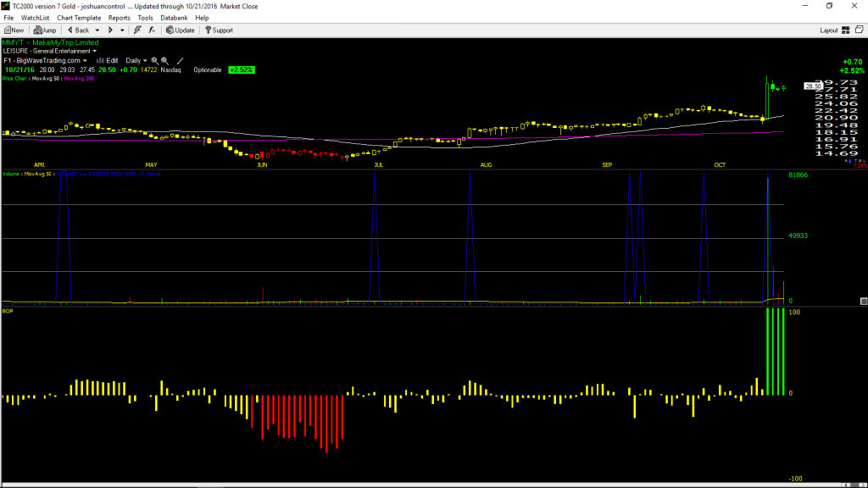Expand the forward history dropdown arrow
868x488 pixels.
122,30
